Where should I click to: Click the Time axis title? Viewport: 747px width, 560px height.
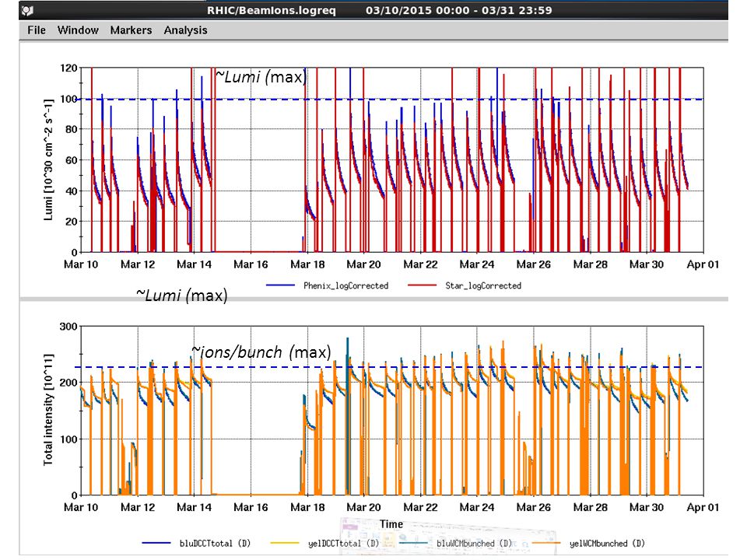391,524
